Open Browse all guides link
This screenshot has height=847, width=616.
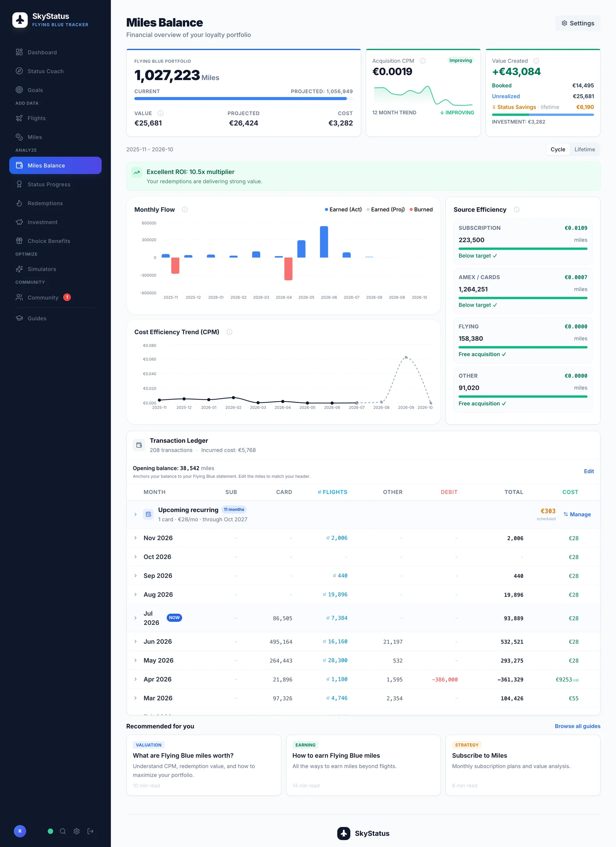[577, 726]
